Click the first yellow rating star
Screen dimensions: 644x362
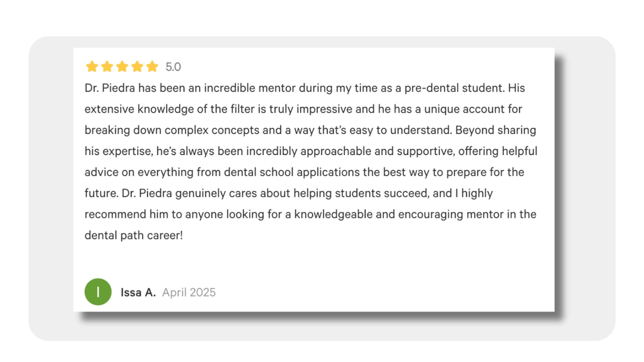[x=92, y=67]
